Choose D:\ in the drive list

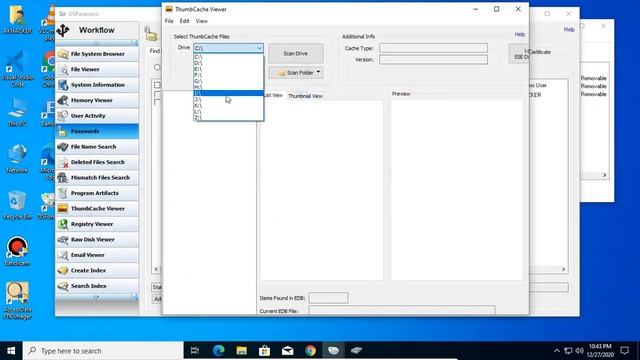229,63
